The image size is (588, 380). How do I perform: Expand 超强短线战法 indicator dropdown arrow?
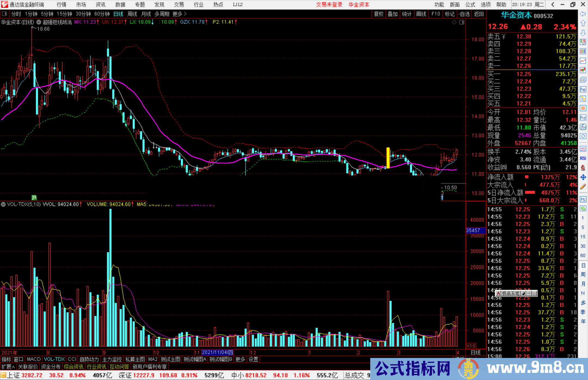click(x=39, y=22)
